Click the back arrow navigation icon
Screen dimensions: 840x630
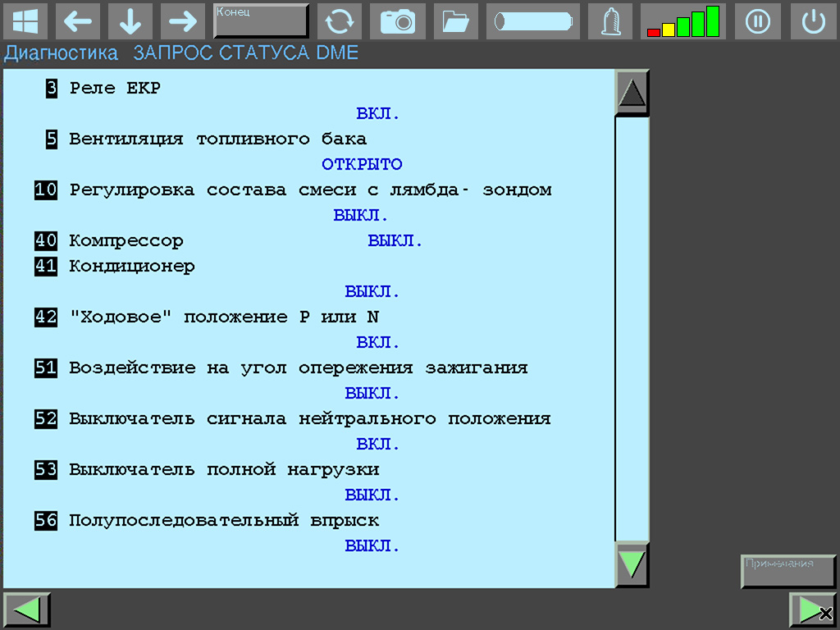pos(78,21)
